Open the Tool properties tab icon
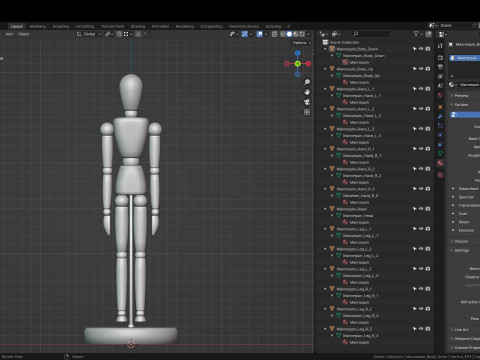Viewport: 480px width, 360px height. click(440, 46)
